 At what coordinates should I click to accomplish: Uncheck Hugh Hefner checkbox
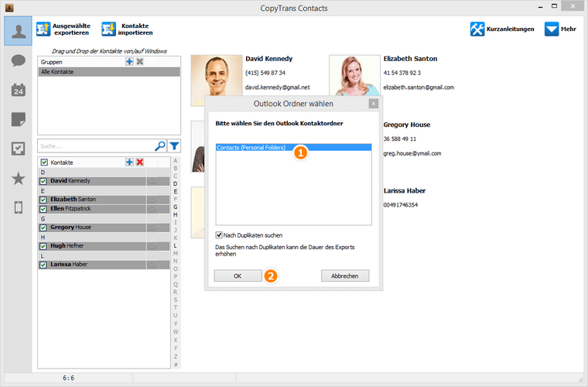pos(43,246)
